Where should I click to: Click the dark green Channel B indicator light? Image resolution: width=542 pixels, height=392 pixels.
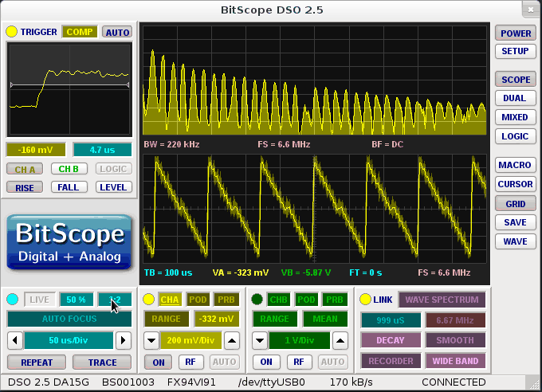point(257,300)
